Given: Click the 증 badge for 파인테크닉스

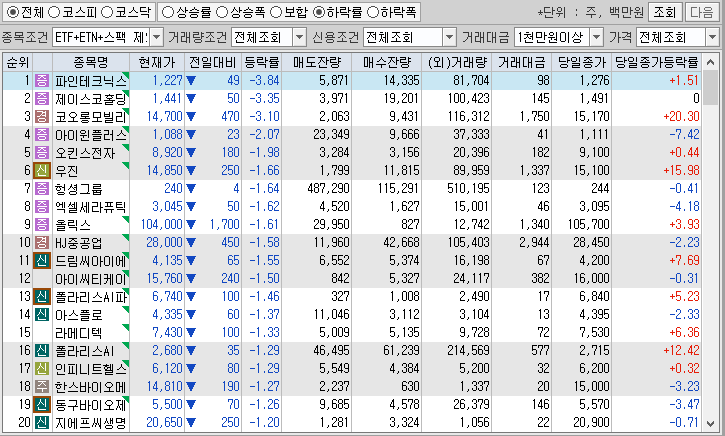Looking at the screenshot, I should 42,80.
